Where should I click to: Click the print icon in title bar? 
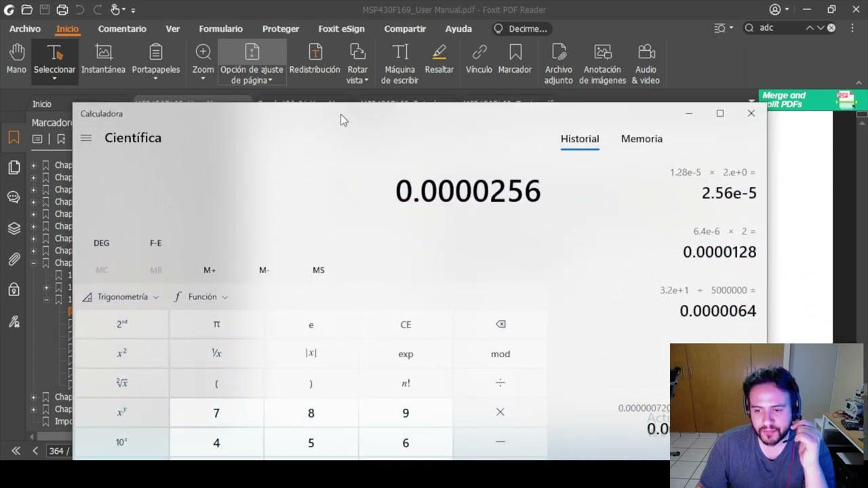click(62, 9)
